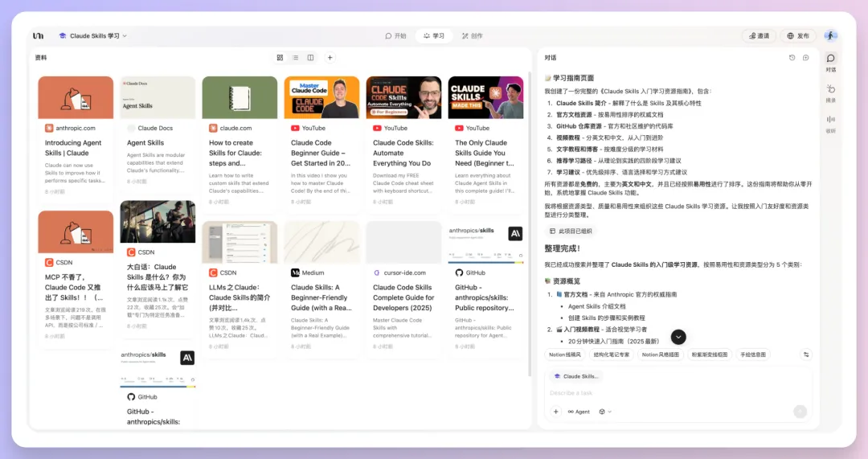Click the app logo in top-left corner

tap(38, 35)
